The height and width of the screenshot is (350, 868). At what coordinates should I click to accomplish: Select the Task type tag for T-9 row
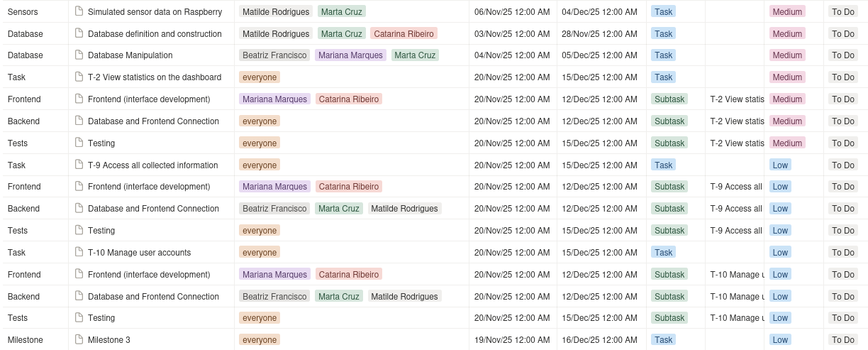663,165
